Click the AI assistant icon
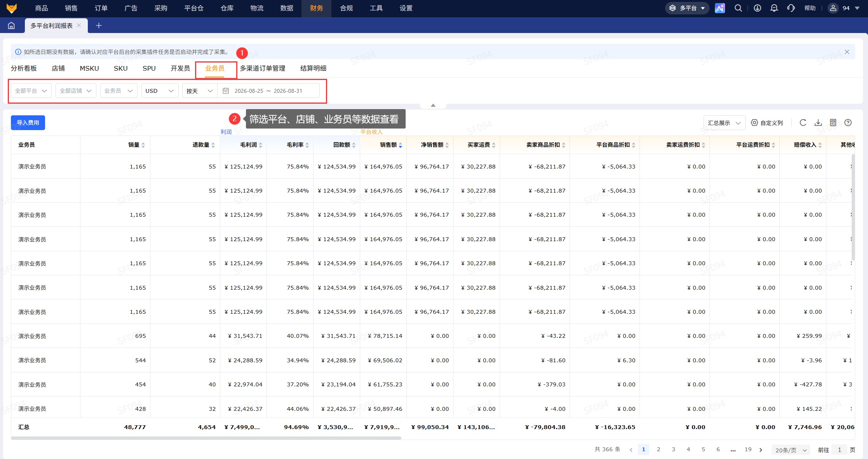Screen dimensions: 868x459 pos(720,8)
